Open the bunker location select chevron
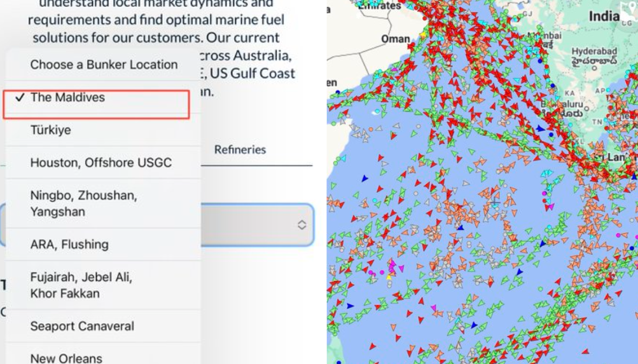Screen dimensions: 638x364 click(x=302, y=225)
